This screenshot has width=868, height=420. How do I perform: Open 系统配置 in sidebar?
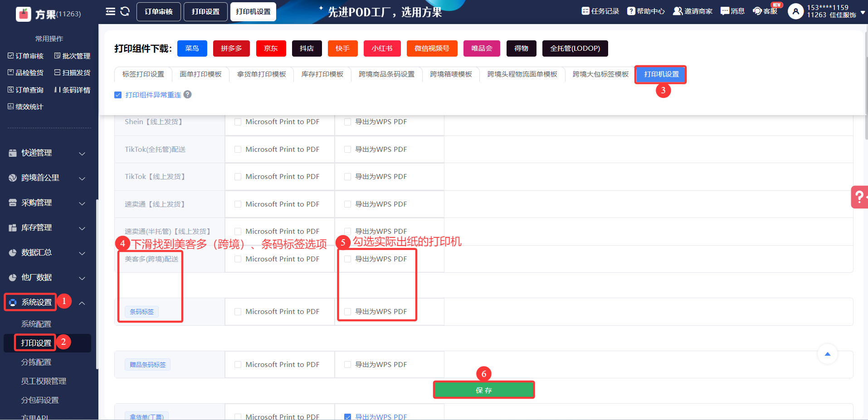[36, 324]
